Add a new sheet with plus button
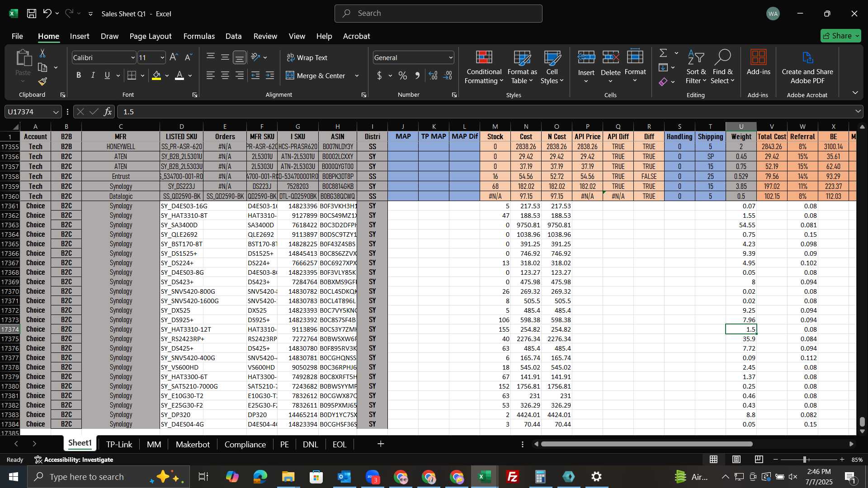The image size is (868, 488). point(381,444)
